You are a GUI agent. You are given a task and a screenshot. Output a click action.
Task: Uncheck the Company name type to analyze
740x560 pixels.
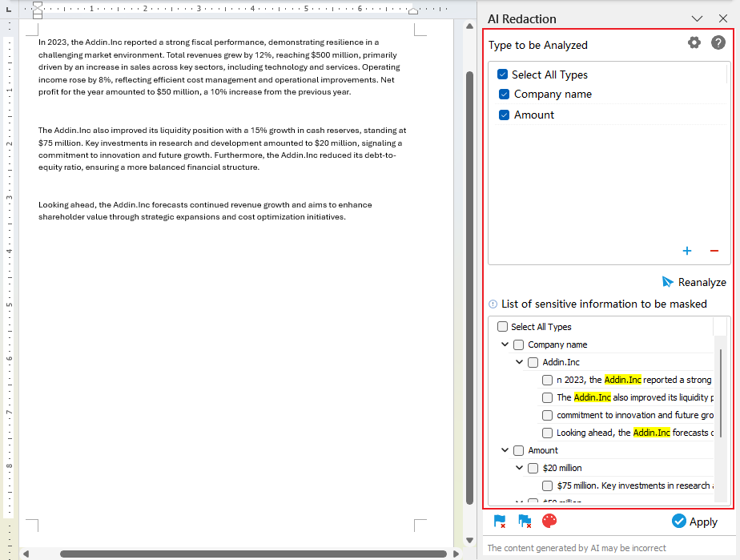click(504, 95)
